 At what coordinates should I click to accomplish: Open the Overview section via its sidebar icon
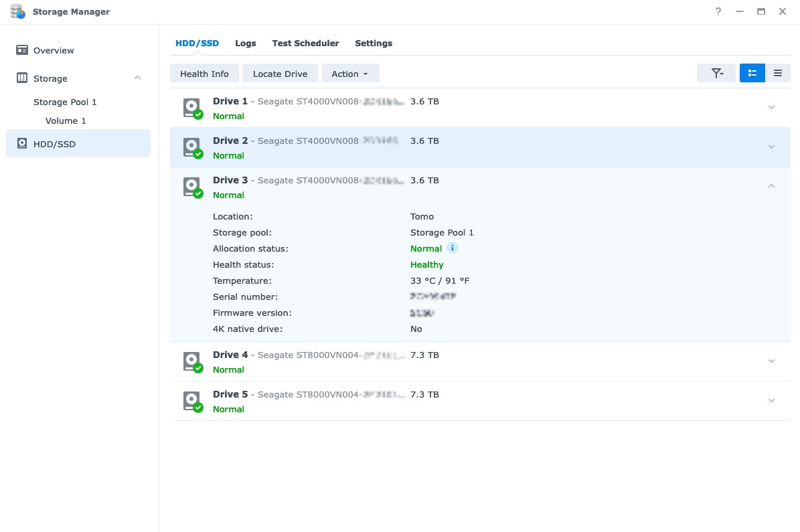point(21,50)
